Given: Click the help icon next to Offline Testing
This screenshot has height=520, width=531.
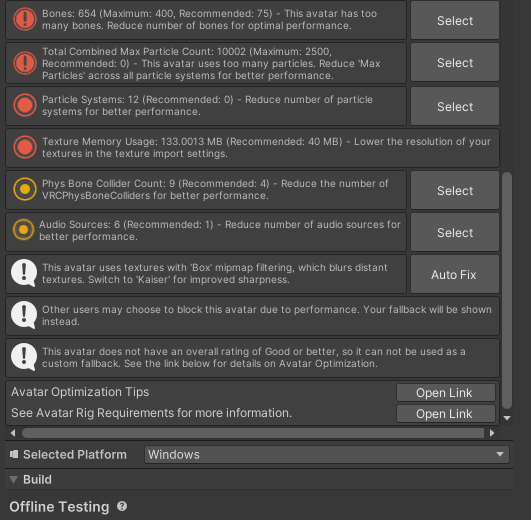Looking at the screenshot, I should (122, 506).
